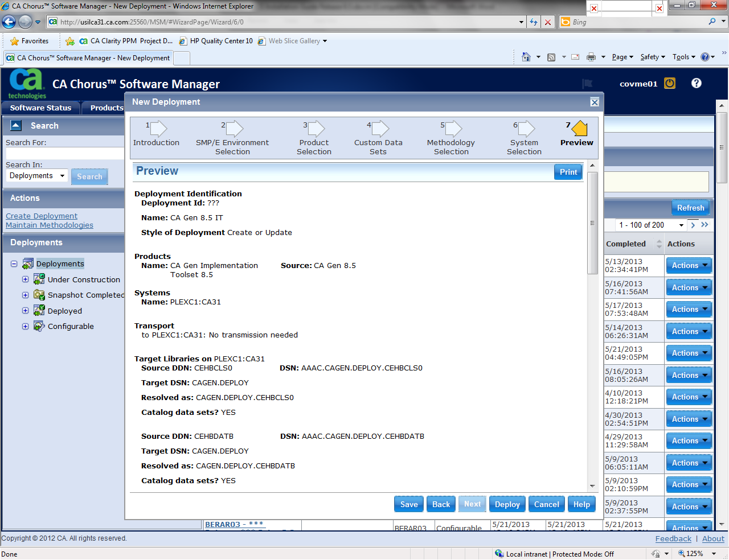The height and width of the screenshot is (560, 729).
Task: Select the CA Chorus Software Manager browser tab
Action: 88,57
